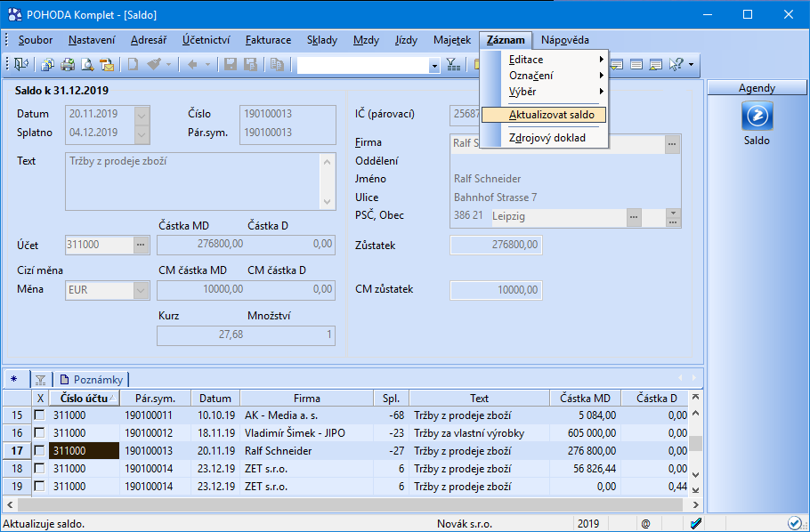Click the ellipsis button next to Účet 311000
This screenshot has height=532, width=810.
(x=141, y=245)
